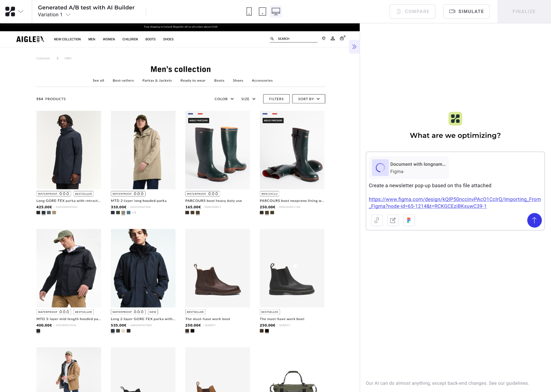Viewport: 551px width, 392px height.
Task: Open the Boots menu in navbar
Action: click(x=150, y=39)
